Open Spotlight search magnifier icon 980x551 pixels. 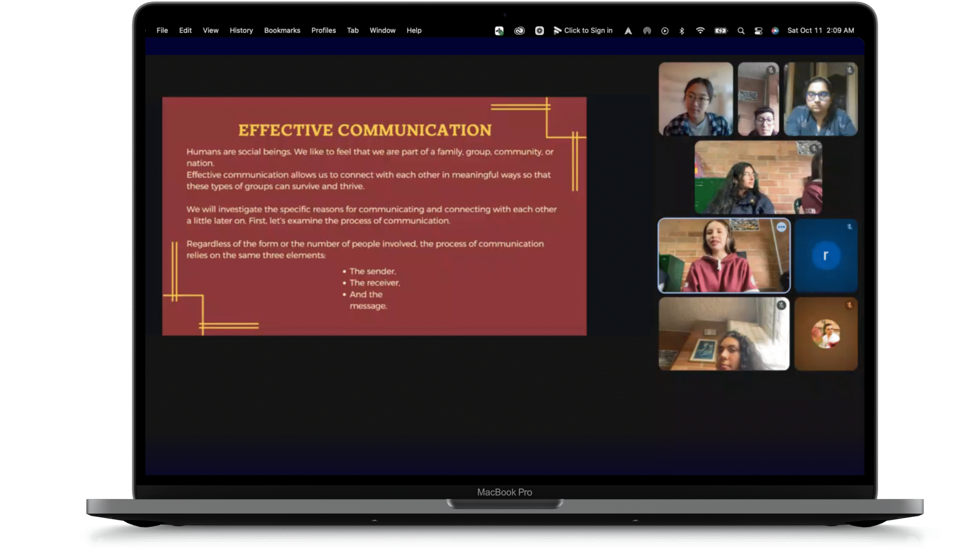(741, 31)
